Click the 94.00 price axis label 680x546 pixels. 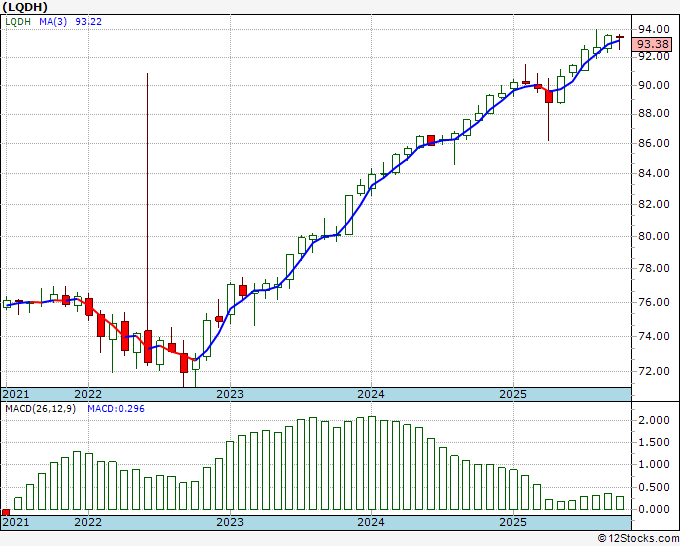654,29
